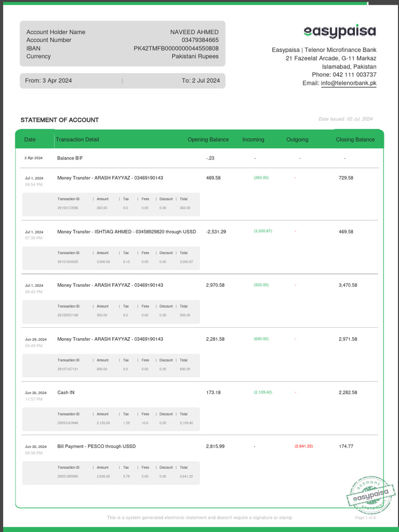Click the STATEMENT OF ACCOUNT heading
This screenshot has height=532, width=399.
(60, 120)
